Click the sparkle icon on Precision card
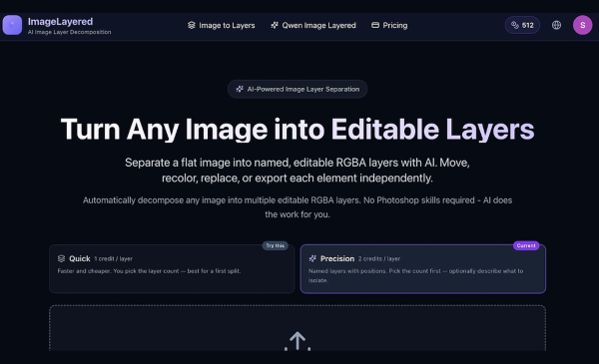This screenshot has width=599, height=364. [x=312, y=258]
